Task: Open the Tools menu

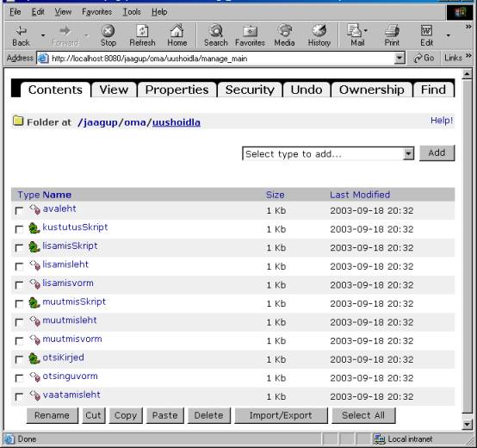Action: click(x=132, y=12)
